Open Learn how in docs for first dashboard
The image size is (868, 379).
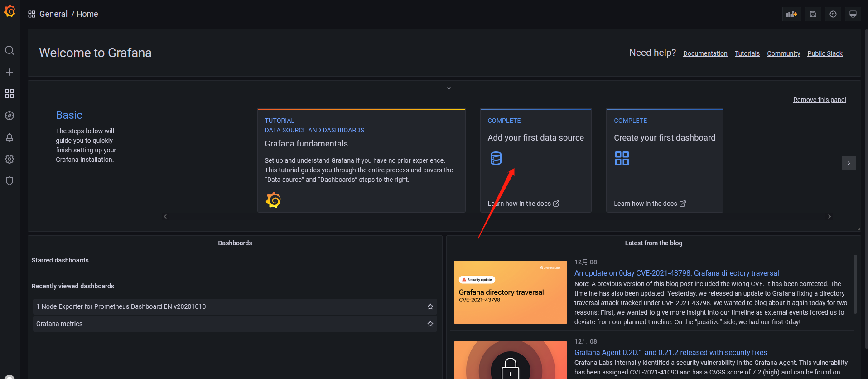(x=650, y=204)
